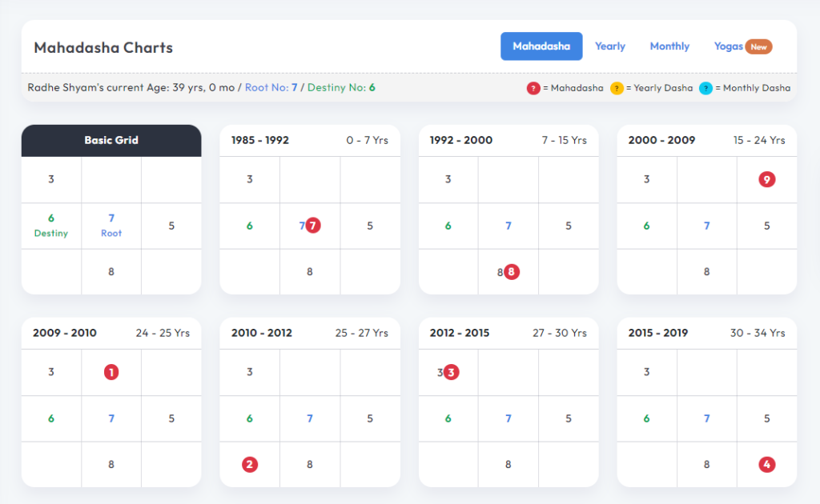Click the red Mahadasha 4 badge
820x504 pixels.
tap(766, 464)
